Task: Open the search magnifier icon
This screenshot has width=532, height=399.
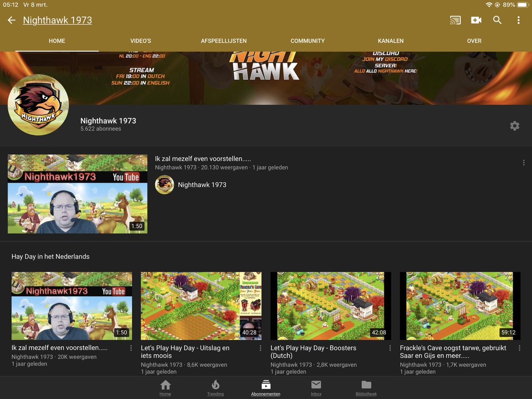Action: point(497,20)
